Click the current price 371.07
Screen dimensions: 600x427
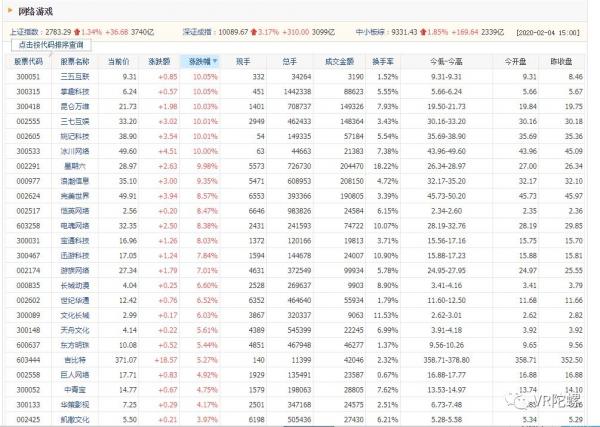[126, 360]
